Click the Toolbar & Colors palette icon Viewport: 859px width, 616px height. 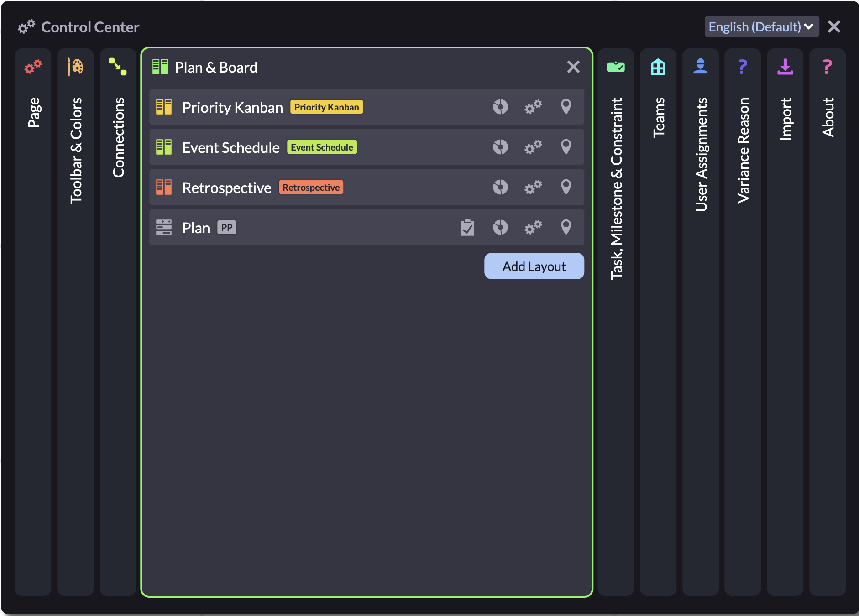pos(75,67)
